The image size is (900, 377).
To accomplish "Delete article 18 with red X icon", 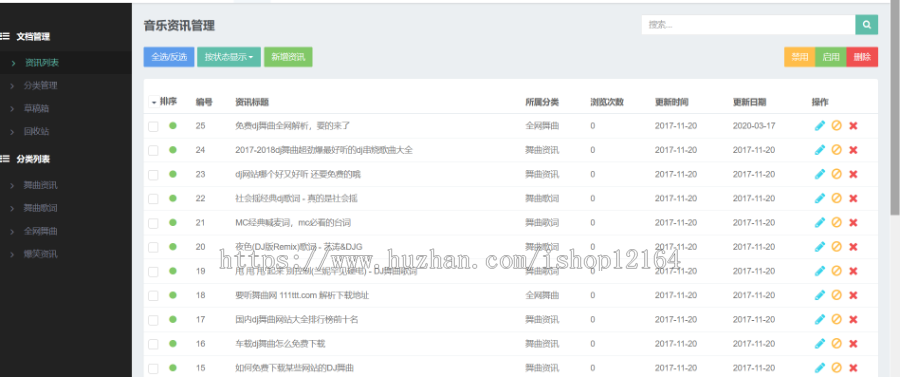I will tap(853, 295).
